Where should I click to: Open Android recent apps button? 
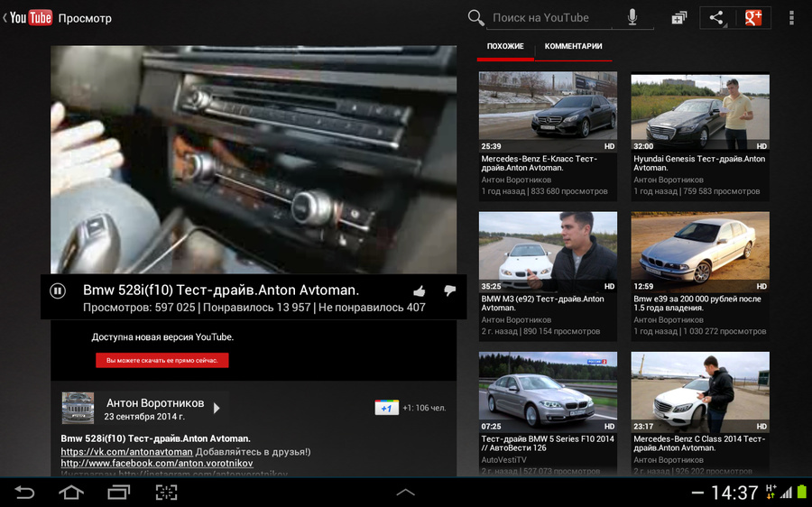pyautogui.click(x=118, y=493)
